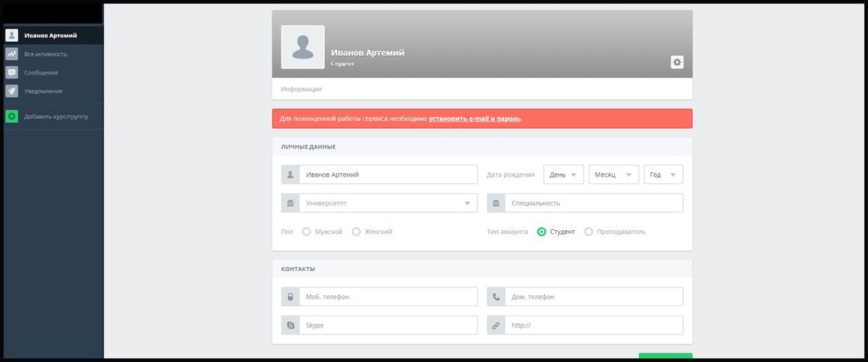Open Сообщения in the sidebar menu
Screen dimensions: 868x362
(x=41, y=72)
